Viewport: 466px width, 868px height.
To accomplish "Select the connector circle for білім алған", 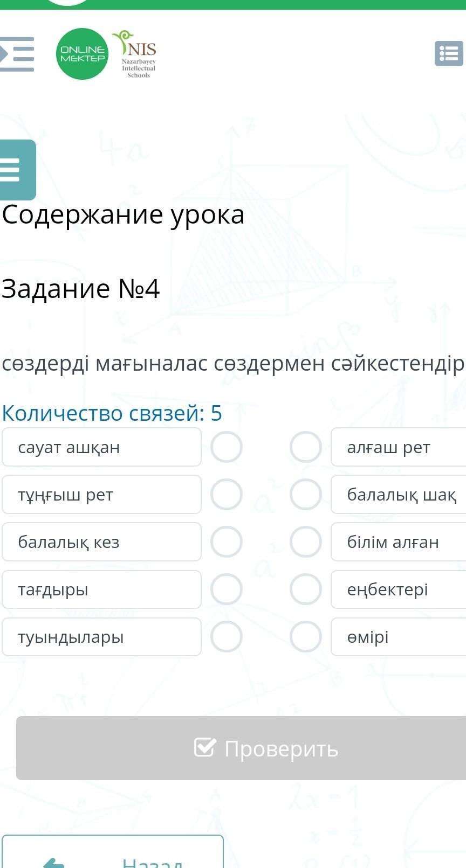I will click(x=306, y=542).
